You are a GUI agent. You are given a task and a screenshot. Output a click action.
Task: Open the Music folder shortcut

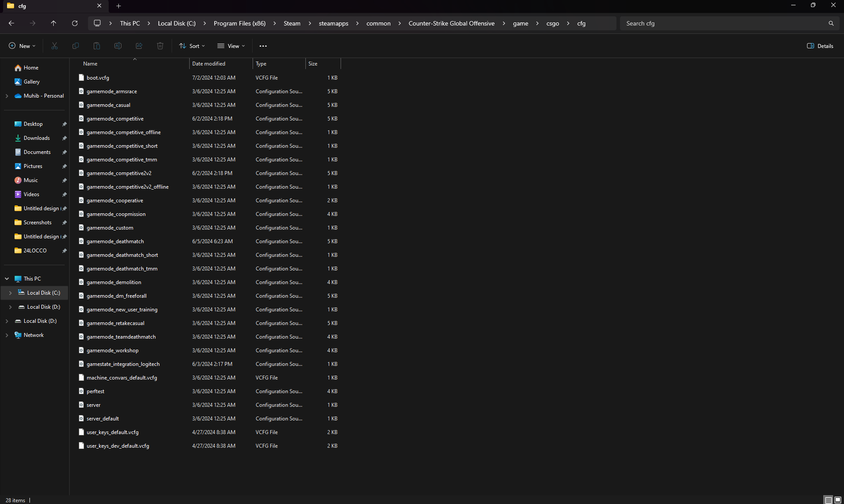tap(30, 180)
